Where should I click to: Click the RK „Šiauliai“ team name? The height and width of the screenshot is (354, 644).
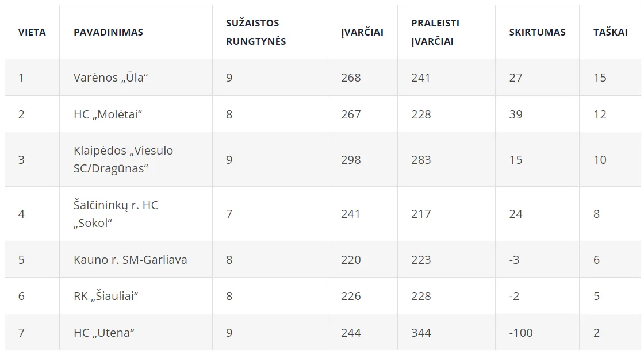tap(106, 296)
